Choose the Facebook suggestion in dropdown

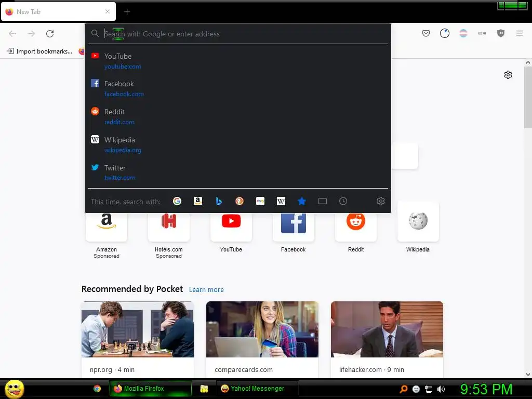tap(238, 88)
